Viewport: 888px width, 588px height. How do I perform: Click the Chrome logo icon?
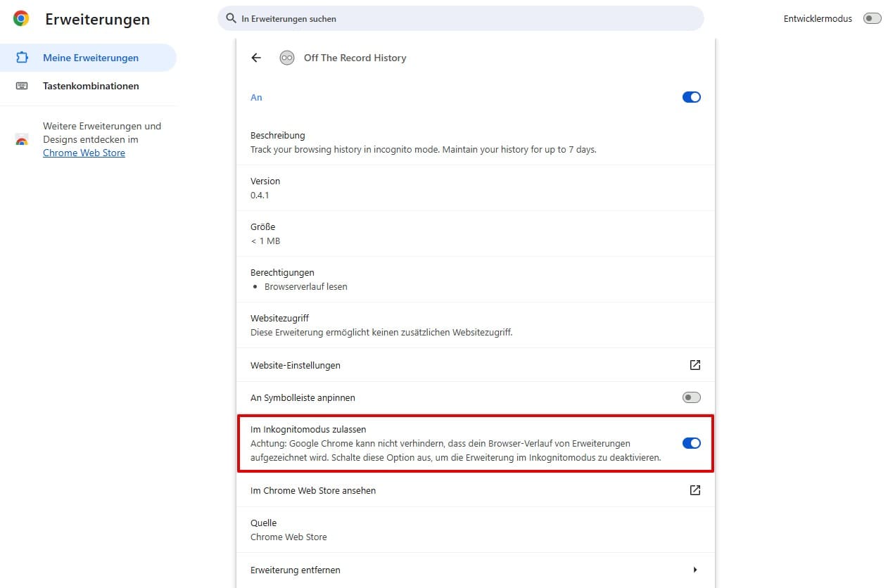pos(21,19)
